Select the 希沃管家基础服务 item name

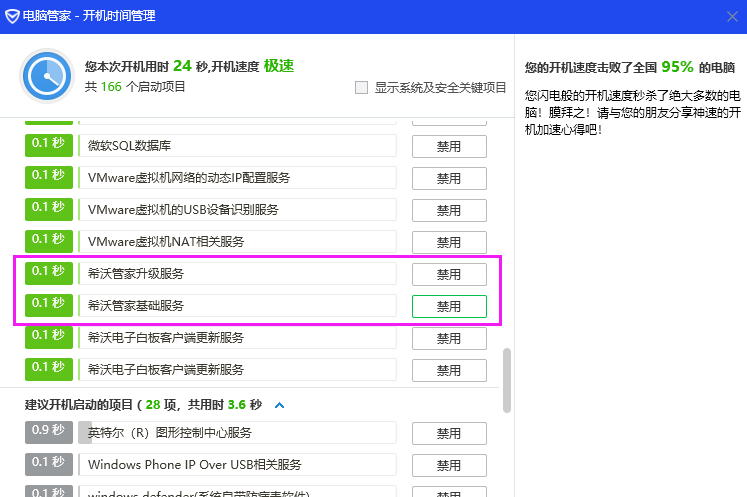coord(136,305)
